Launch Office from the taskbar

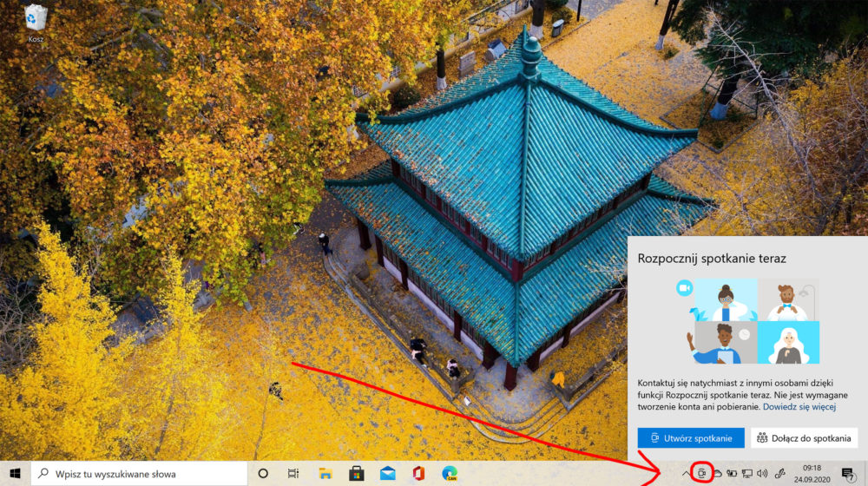(418, 473)
